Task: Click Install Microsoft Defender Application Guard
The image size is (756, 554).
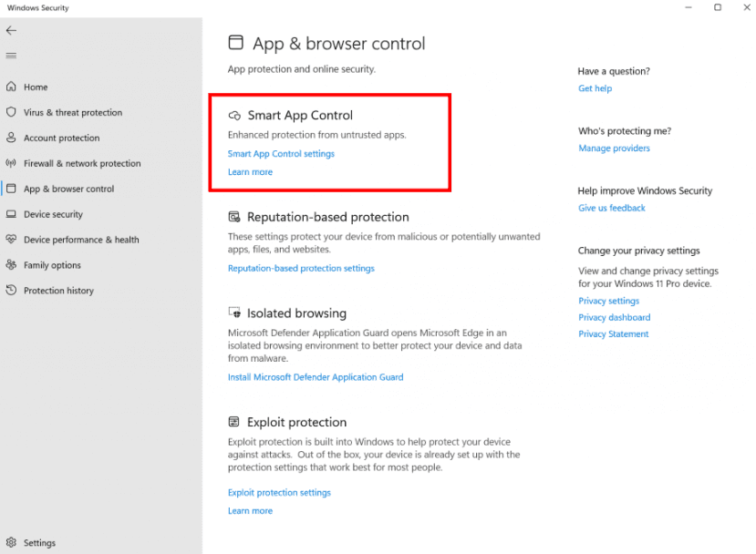Action: click(316, 377)
